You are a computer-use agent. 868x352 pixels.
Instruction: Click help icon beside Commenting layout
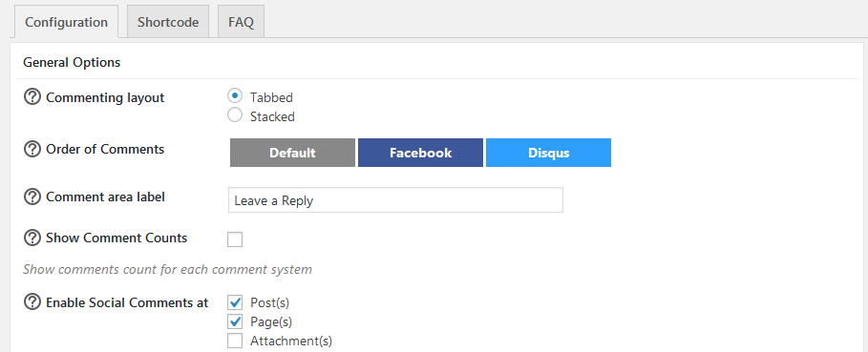pyautogui.click(x=32, y=97)
